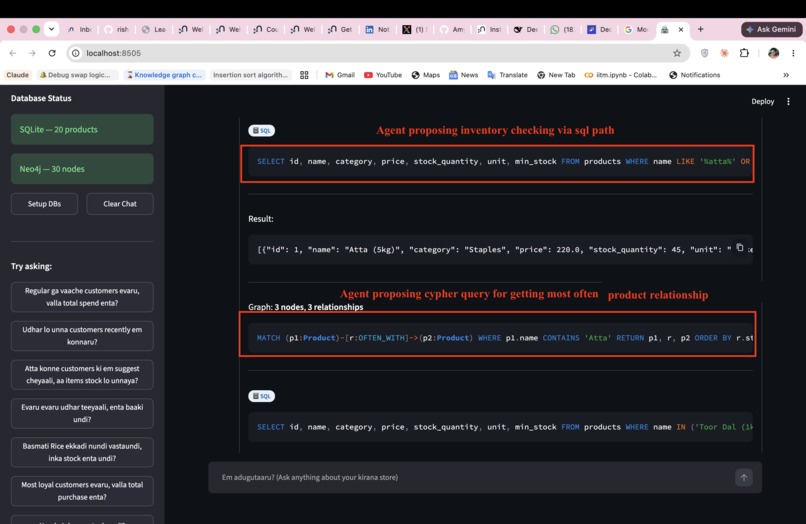Click the Deploy button
806x524 pixels.
(x=762, y=102)
